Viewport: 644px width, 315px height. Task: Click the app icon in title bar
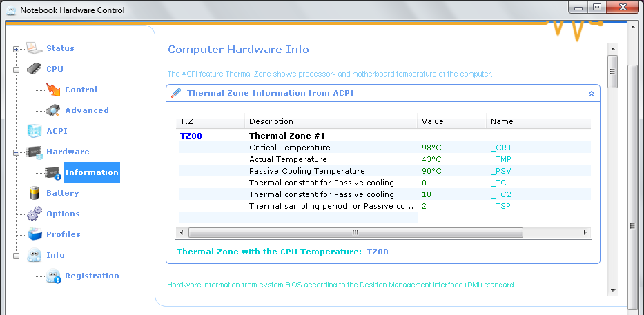[x=12, y=10]
